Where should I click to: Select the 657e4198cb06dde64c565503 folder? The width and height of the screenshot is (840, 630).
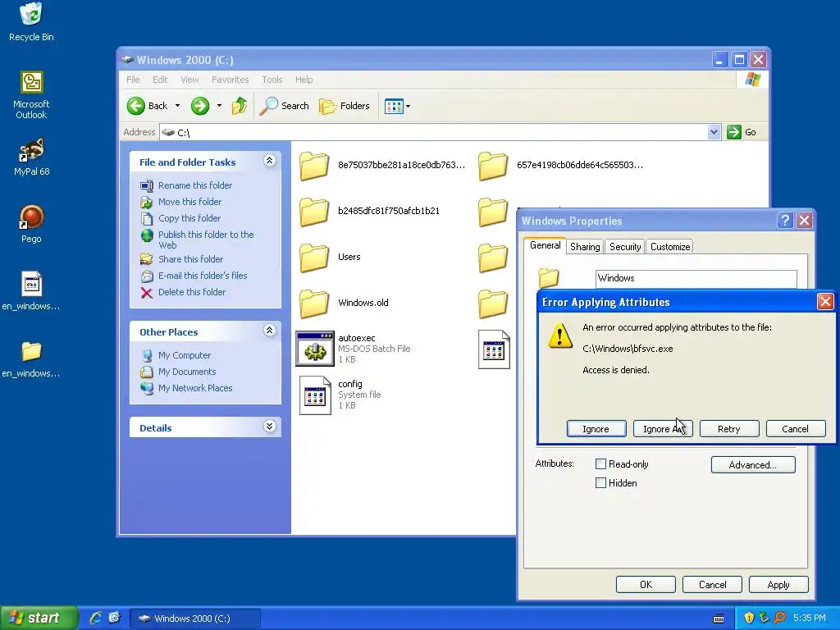click(x=560, y=165)
